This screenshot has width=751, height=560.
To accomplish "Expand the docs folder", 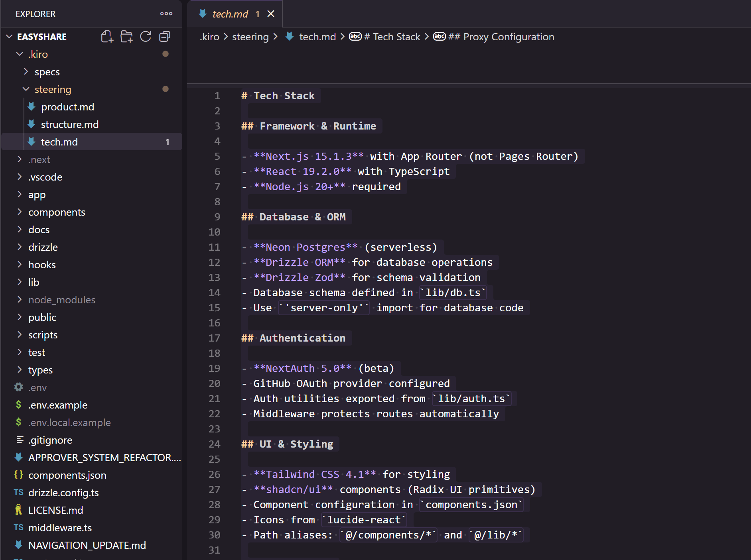I will (19, 229).
